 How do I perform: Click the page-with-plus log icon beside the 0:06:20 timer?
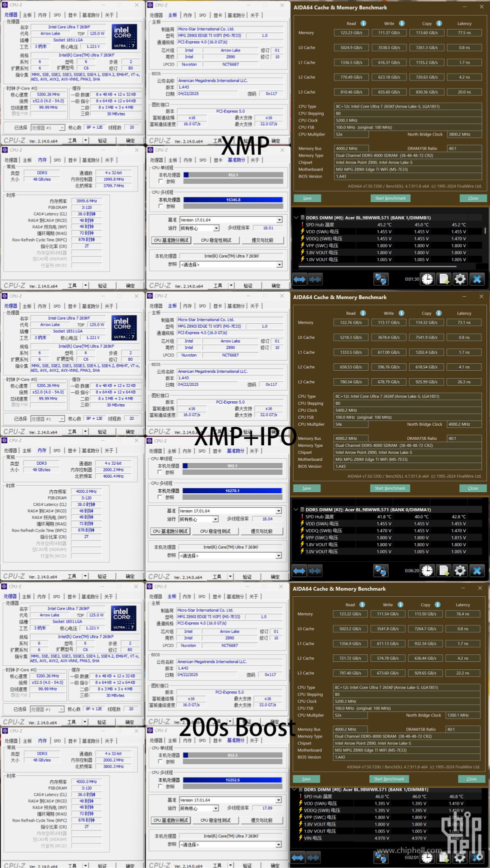point(443,570)
